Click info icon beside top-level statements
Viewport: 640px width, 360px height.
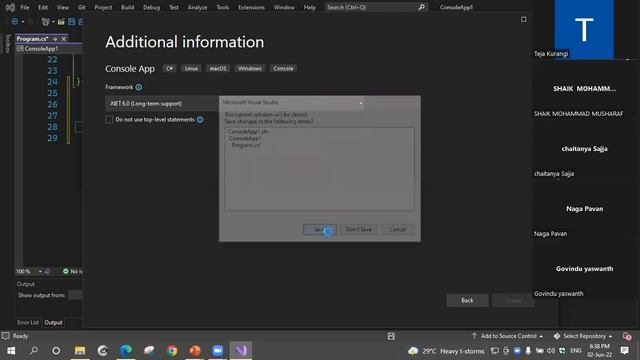200,120
